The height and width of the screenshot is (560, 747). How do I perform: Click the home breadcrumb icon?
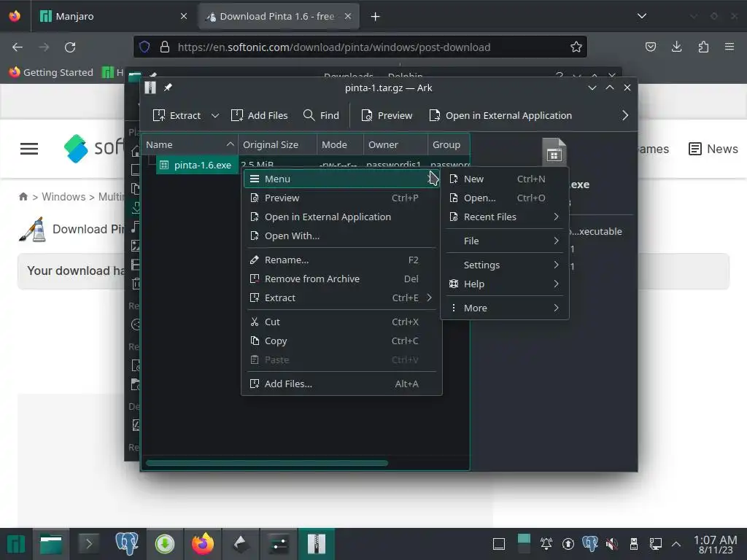(23, 197)
